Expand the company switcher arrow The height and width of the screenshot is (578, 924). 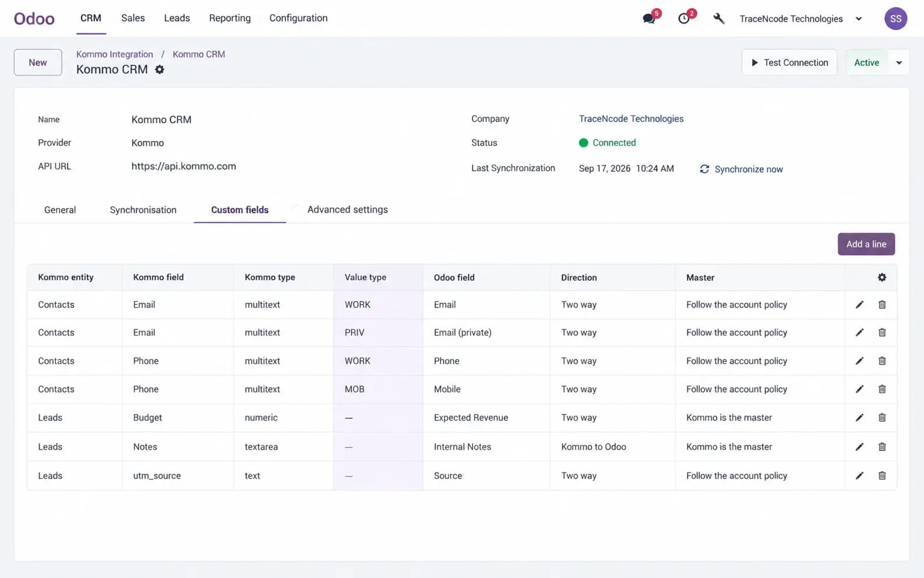859,19
